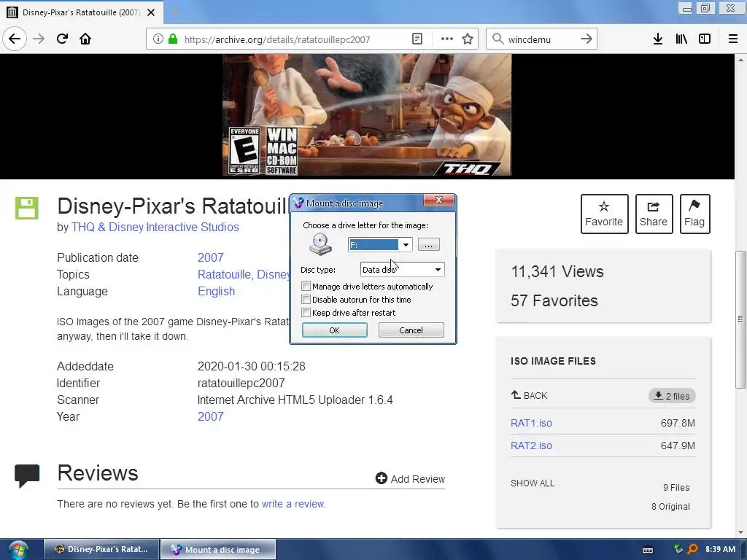Open the drive letter dropdown arrow
Image resolution: width=747 pixels, height=560 pixels.
click(x=406, y=245)
